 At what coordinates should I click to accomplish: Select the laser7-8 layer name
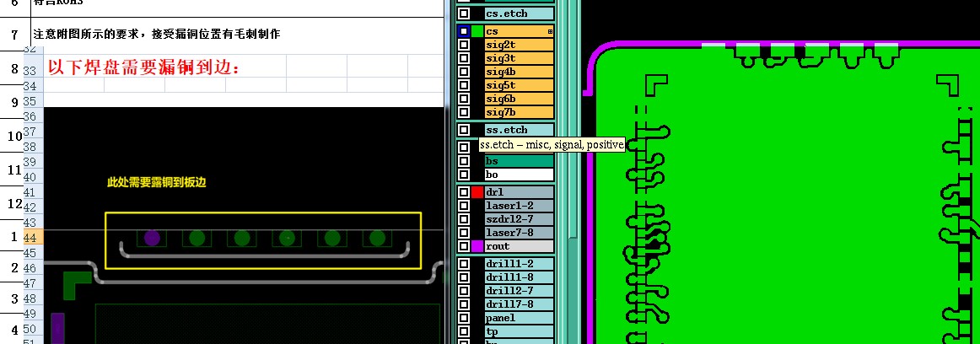520,233
